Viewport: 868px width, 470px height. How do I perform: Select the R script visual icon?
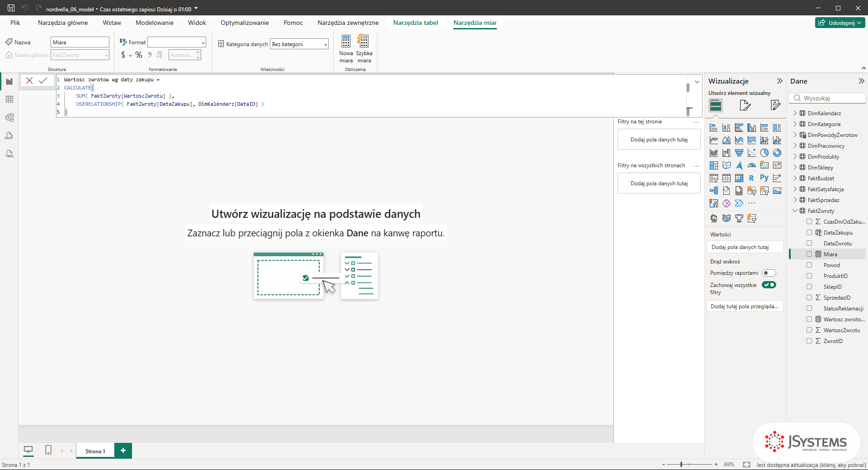coord(751,178)
